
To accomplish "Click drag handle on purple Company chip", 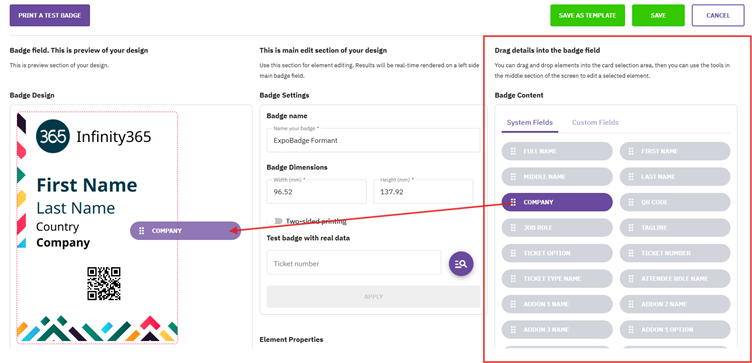I will click(x=513, y=202).
